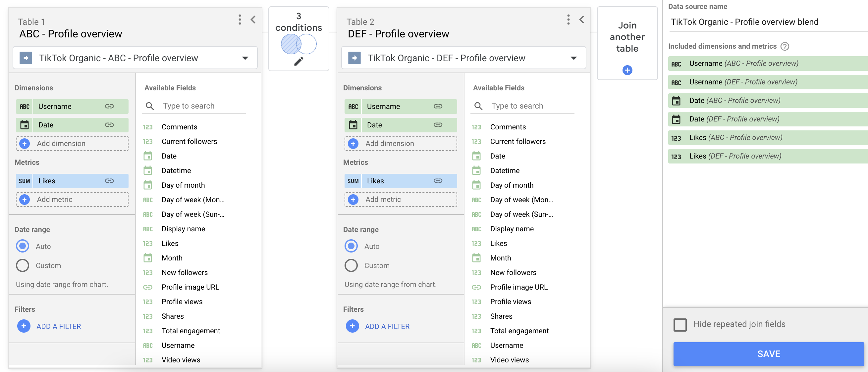The image size is (868, 372).
Task: Click calendar type icon of Table 2 Date
Action: click(x=353, y=125)
